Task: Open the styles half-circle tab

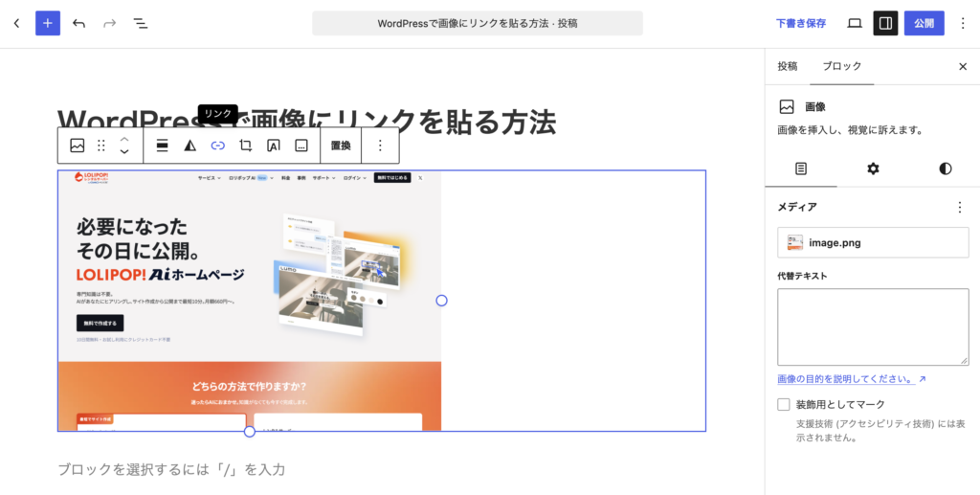Action: tap(945, 169)
